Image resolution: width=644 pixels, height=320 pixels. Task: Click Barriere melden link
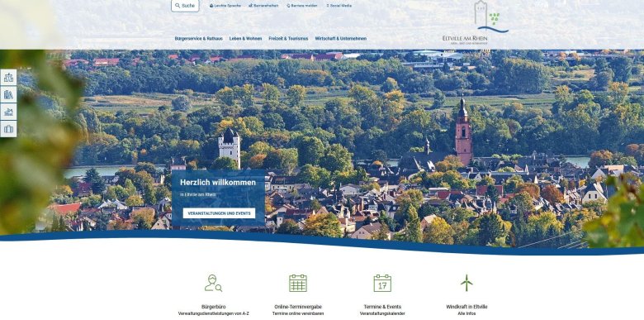point(302,6)
